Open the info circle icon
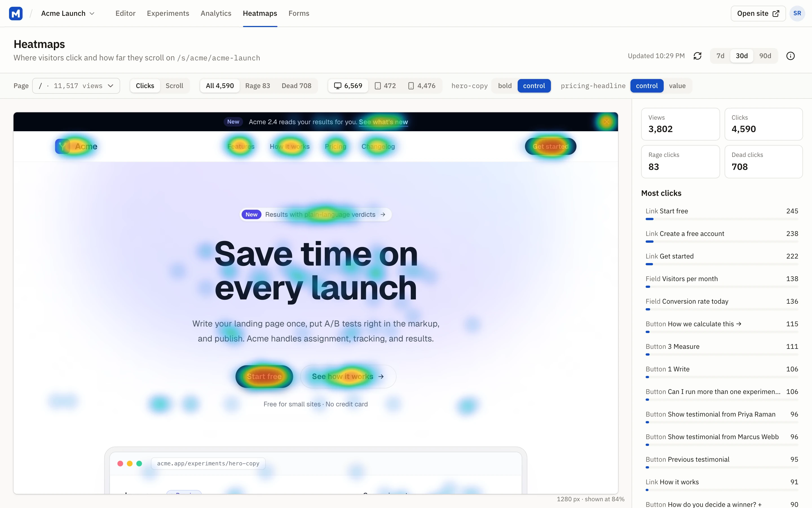Image resolution: width=812 pixels, height=508 pixels. 791,56
